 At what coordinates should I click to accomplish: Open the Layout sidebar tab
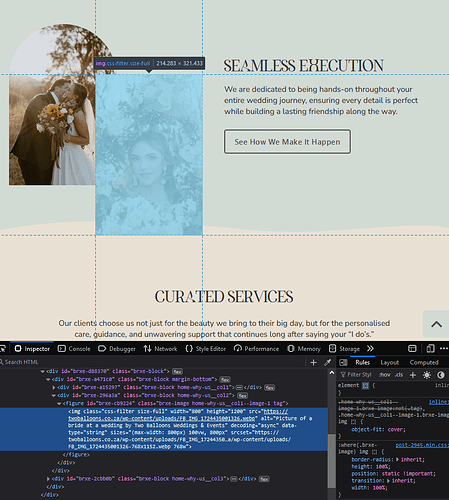tap(390, 362)
